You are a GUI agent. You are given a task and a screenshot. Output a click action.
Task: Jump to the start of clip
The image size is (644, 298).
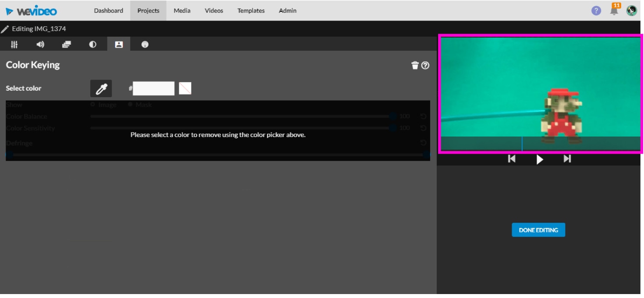512,159
